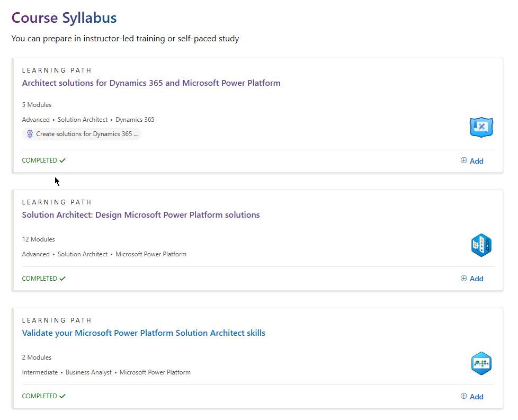
Task: Click the Dynamics 365 hexagonal badge icon
Action: (481, 128)
